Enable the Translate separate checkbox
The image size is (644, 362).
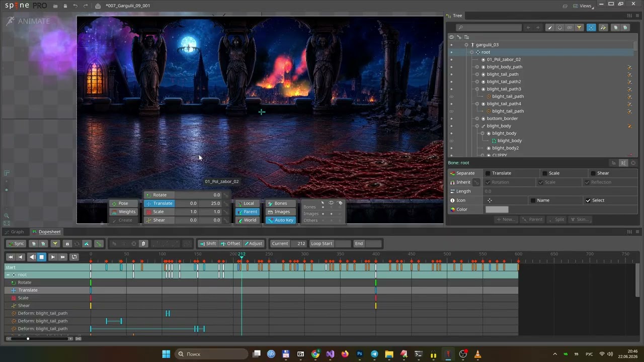click(x=488, y=173)
